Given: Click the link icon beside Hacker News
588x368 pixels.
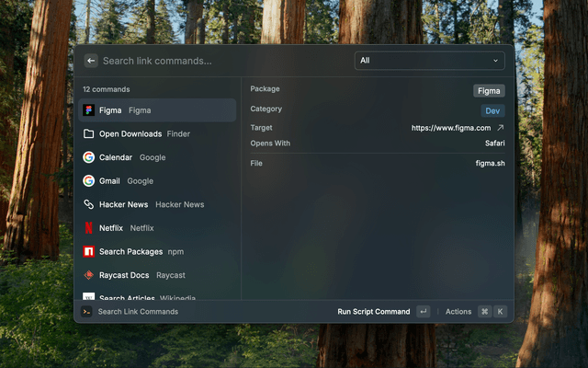Looking at the screenshot, I should 88,204.
